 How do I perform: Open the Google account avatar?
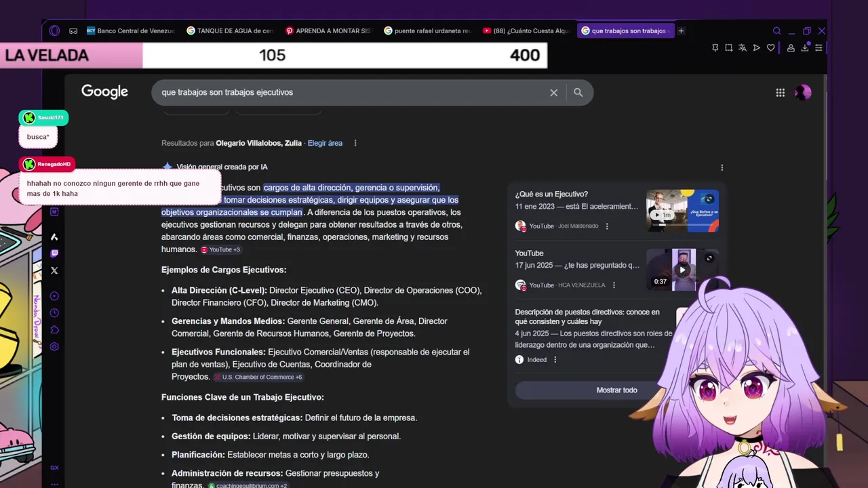coord(803,93)
